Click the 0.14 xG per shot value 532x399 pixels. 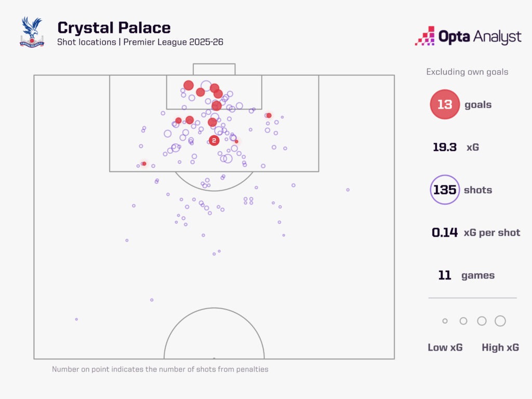point(445,232)
